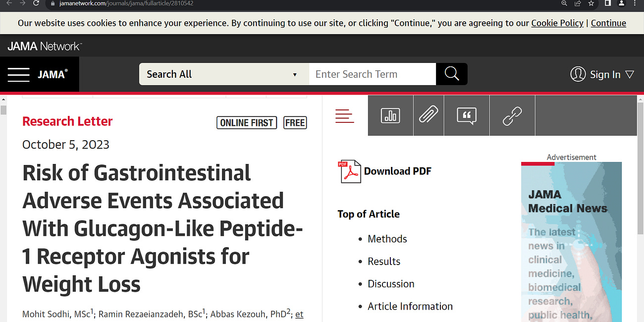The height and width of the screenshot is (322, 644).
Task: Open the Search All dropdown
Action: pos(224,74)
